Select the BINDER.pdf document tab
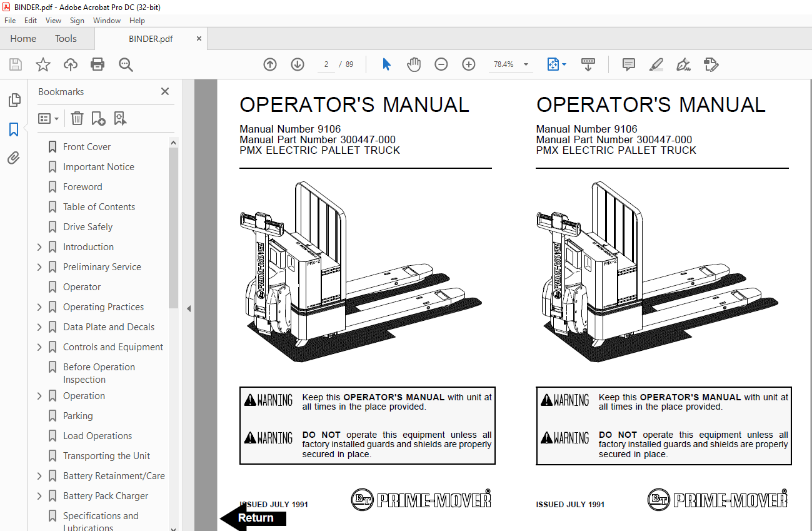This screenshot has width=812, height=531. (x=151, y=39)
